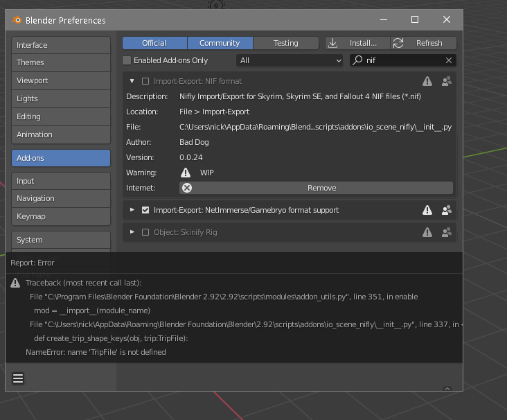Click the 'mod = __import__(module_name)' traceback line

[92, 310]
